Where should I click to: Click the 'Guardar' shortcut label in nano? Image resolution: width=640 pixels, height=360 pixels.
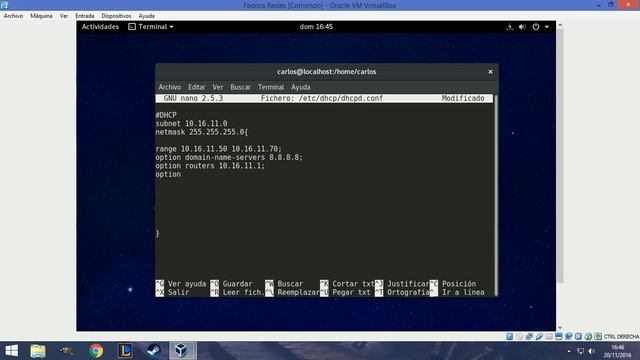click(x=237, y=284)
